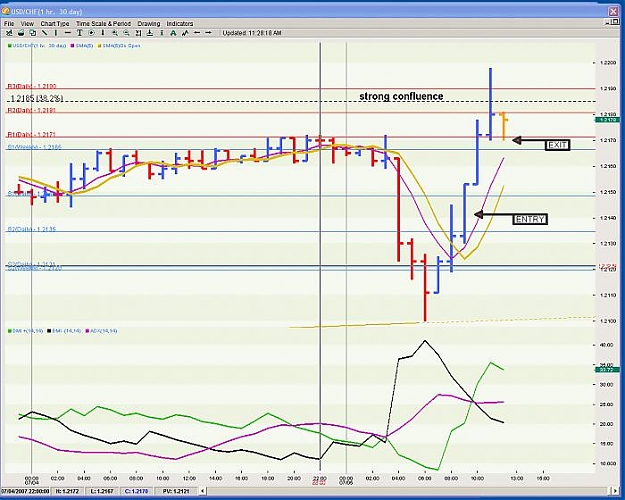Click the 40.00 indicator axis label

[x=607, y=344]
